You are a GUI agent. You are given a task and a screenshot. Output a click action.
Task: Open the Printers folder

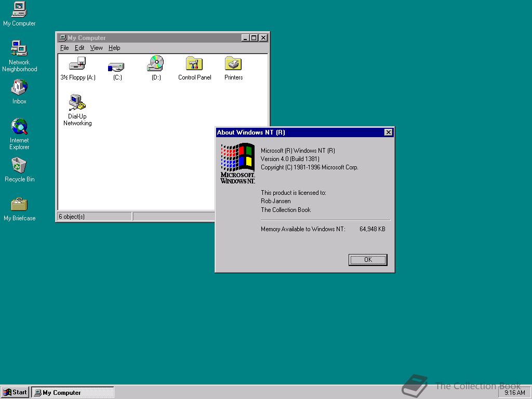click(232, 65)
